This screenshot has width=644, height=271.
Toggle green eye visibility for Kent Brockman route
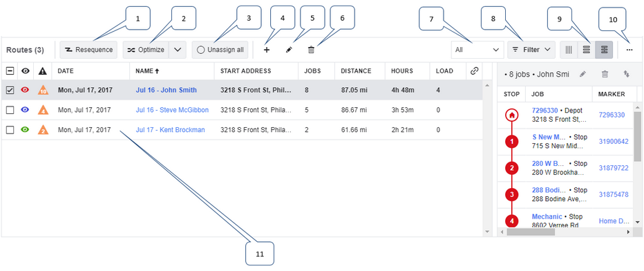coord(25,130)
